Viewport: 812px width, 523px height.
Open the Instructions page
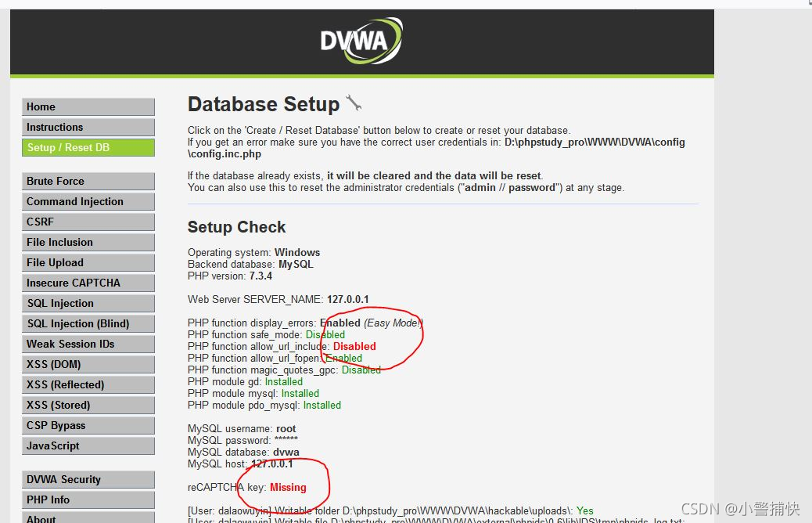click(88, 127)
